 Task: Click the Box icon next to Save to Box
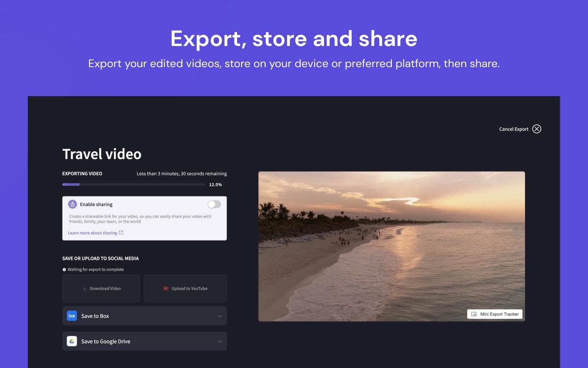click(72, 316)
